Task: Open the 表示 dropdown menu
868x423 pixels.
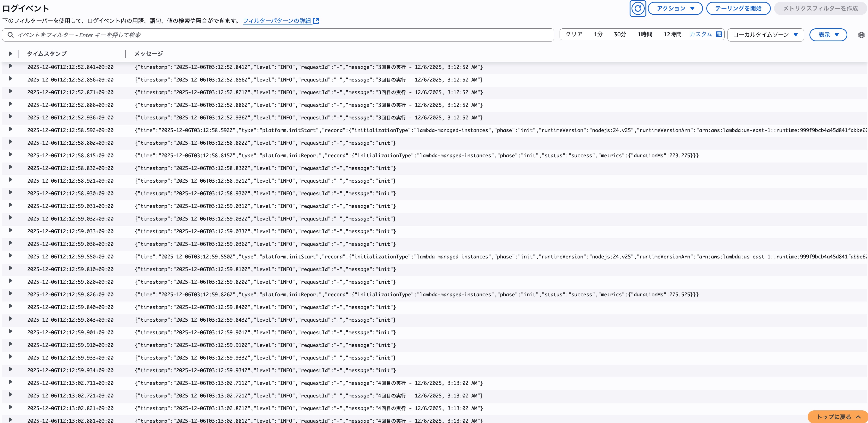Action: (828, 34)
